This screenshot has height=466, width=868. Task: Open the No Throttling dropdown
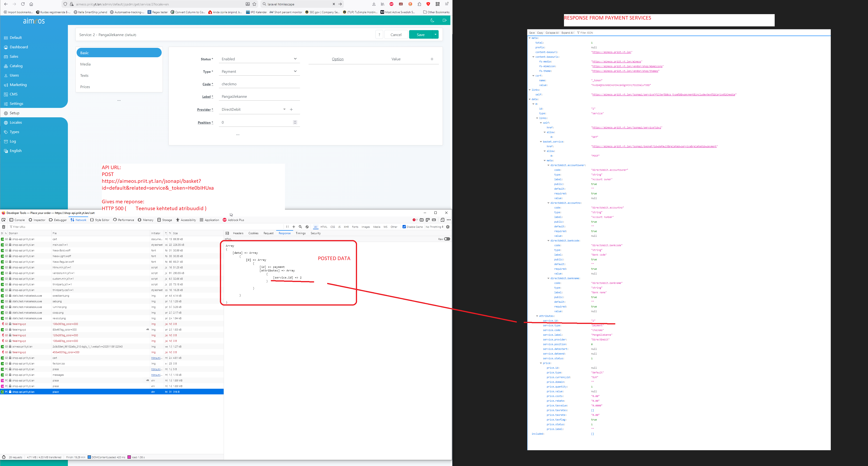tap(434, 227)
